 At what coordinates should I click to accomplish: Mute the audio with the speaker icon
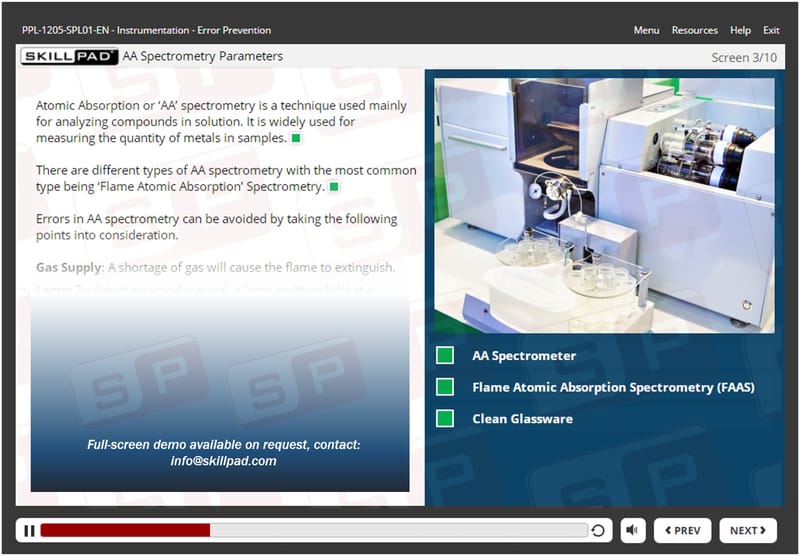[x=633, y=530]
